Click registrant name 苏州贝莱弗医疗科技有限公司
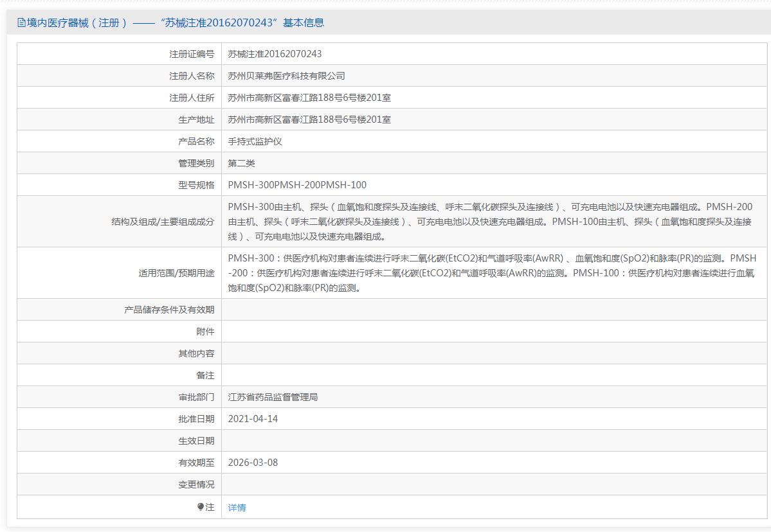 [286, 76]
